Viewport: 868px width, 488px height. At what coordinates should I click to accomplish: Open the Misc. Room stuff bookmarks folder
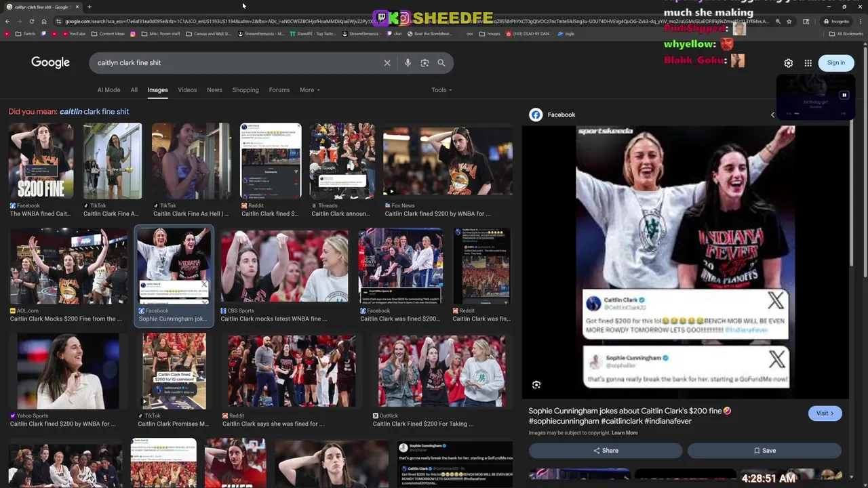(x=161, y=33)
